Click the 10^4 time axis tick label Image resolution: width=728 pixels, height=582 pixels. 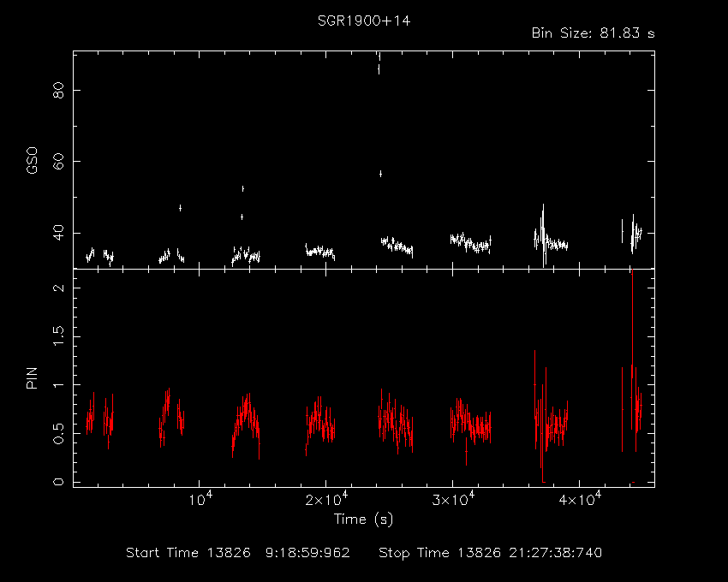coord(200,499)
